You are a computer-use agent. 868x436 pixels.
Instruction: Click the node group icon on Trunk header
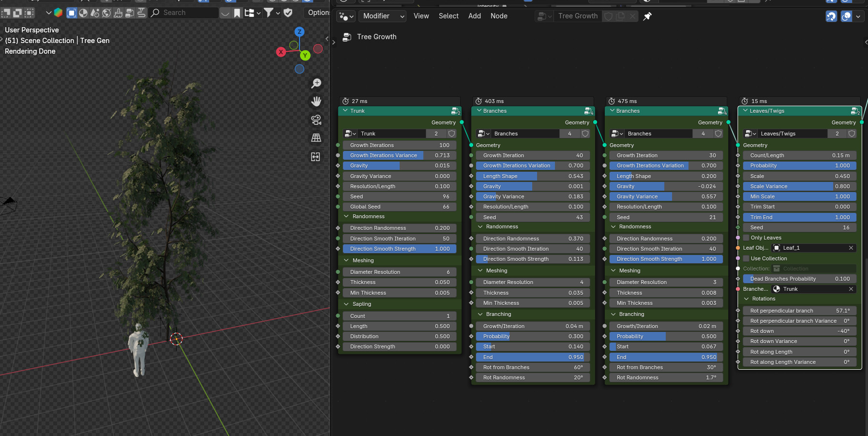pyautogui.click(x=455, y=111)
